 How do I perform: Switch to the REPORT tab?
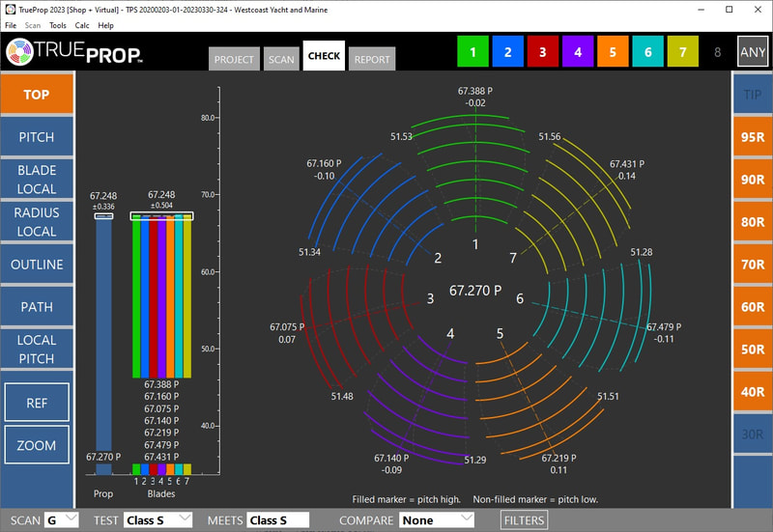(372, 59)
